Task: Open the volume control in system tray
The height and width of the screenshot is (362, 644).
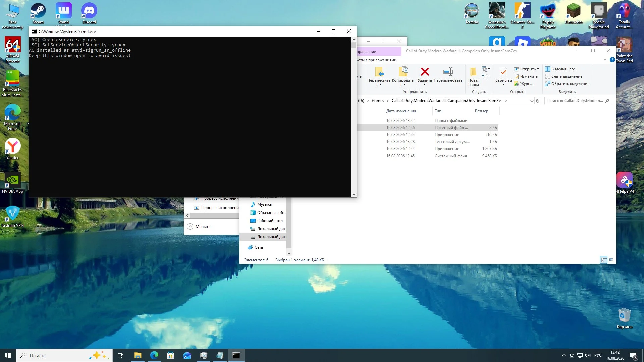Action: (587, 355)
